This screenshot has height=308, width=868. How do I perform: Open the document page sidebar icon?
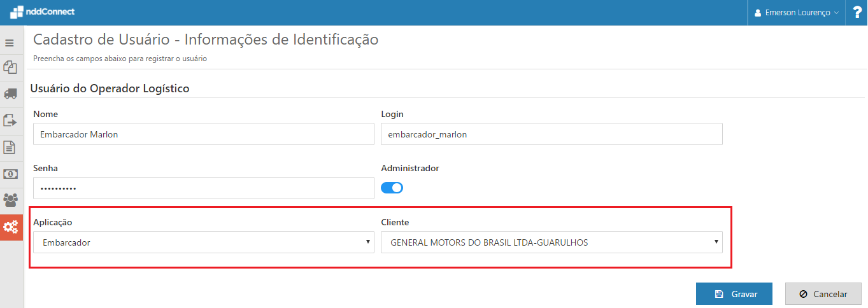click(x=10, y=147)
